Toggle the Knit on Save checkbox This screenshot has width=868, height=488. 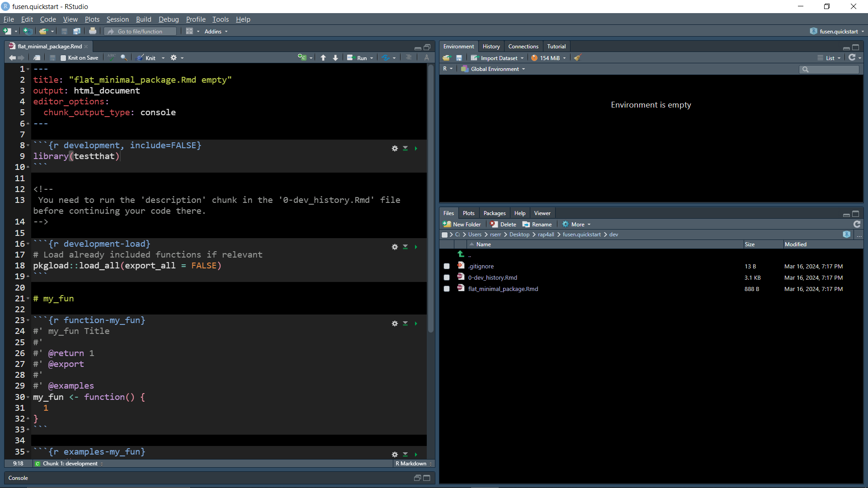click(63, 58)
